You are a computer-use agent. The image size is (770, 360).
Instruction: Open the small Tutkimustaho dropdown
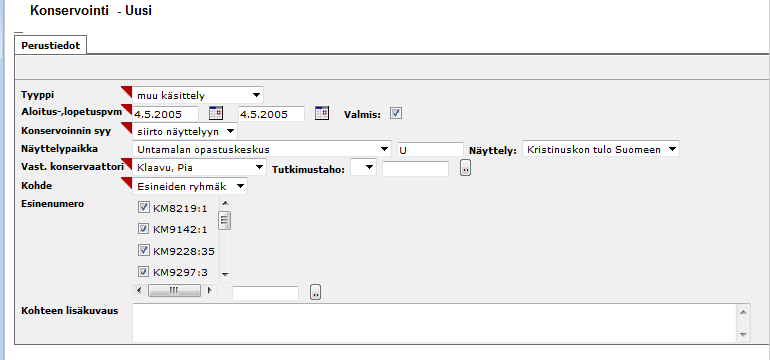tap(364, 167)
